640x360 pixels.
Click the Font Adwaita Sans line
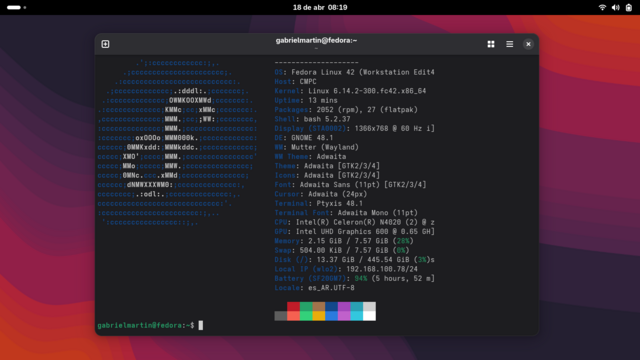[x=351, y=185]
